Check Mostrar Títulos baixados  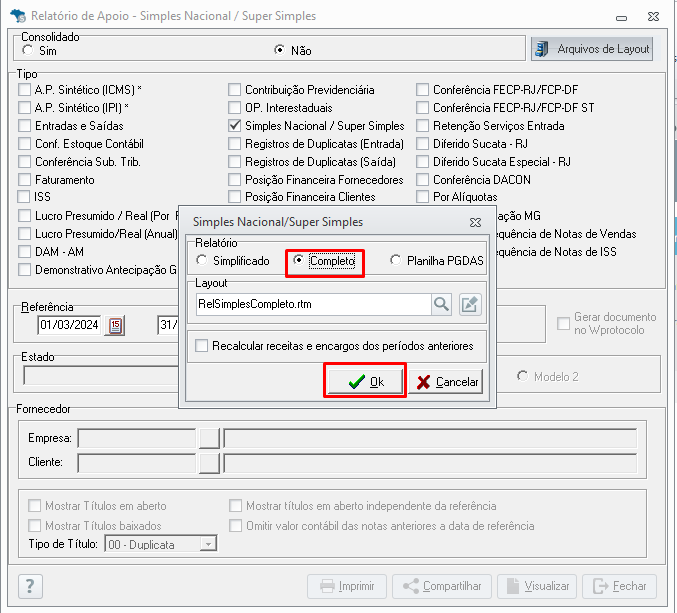(x=35, y=525)
